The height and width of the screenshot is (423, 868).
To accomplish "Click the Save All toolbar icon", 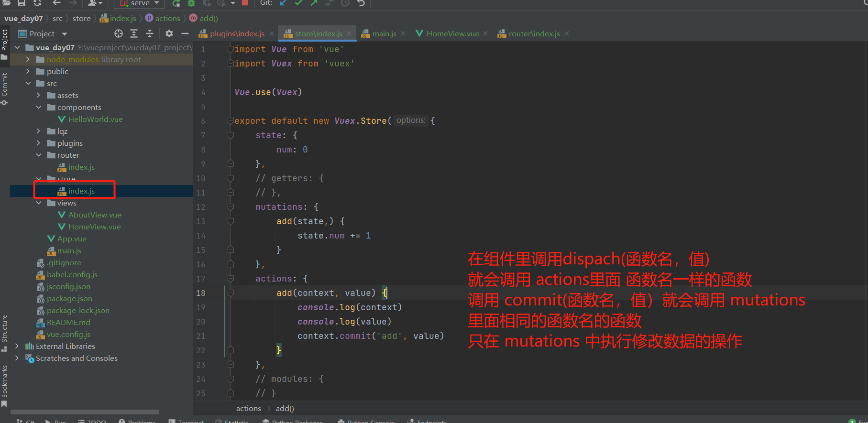I will tap(22, 3).
